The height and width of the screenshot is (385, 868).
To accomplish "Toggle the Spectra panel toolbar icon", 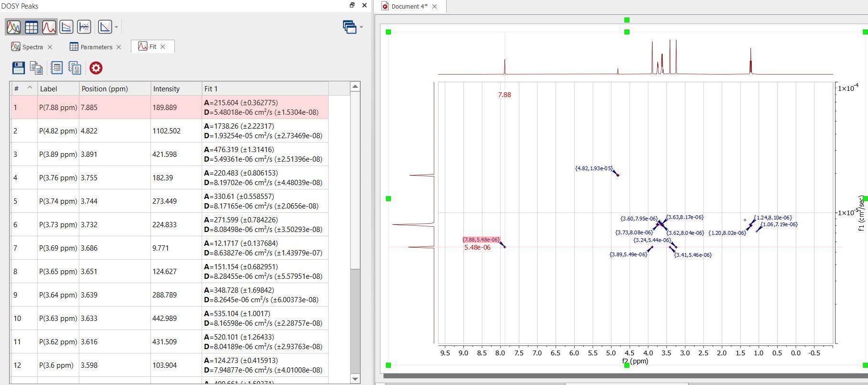I will (14, 27).
